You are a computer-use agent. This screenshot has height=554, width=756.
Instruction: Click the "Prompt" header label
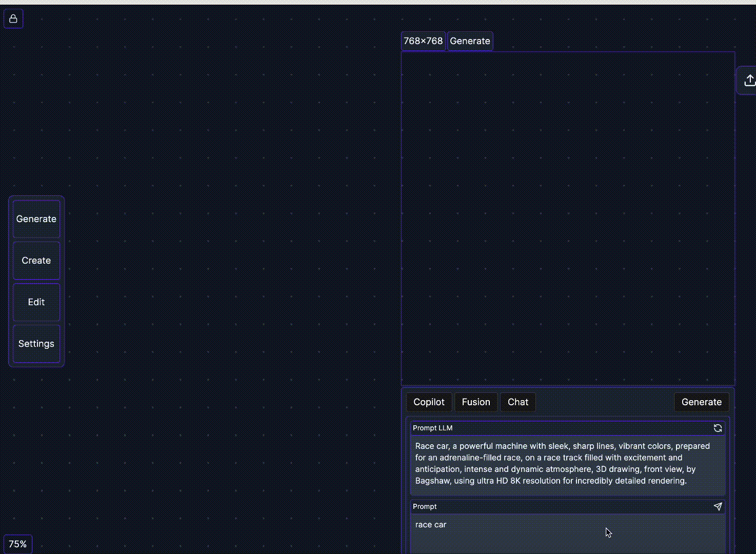tap(425, 506)
